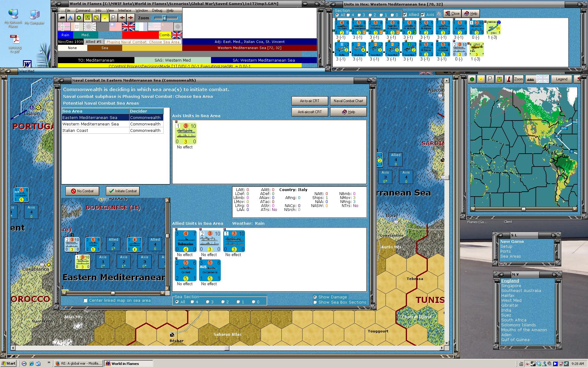Viewport: 588px width, 368px height.
Task: Click Close button in Units in Hex window
Action: click(x=452, y=13)
